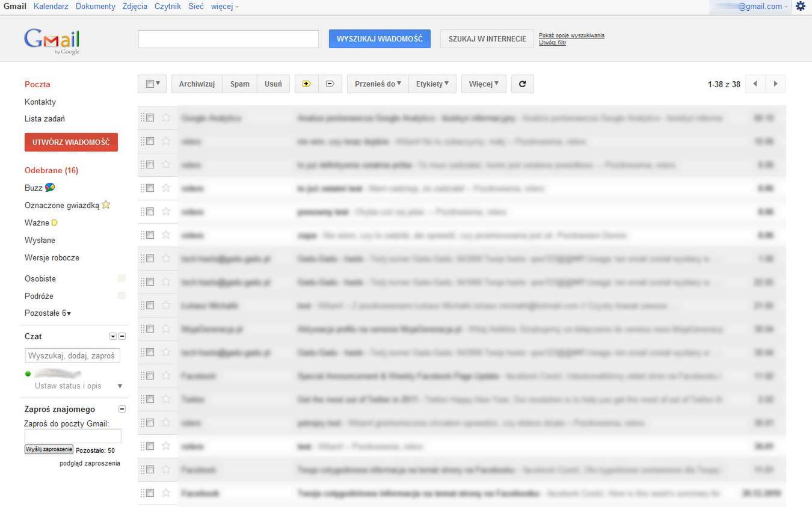This screenshot has width=812, height=507.
Task: Star the Twitter email
Action: point(166,399)
